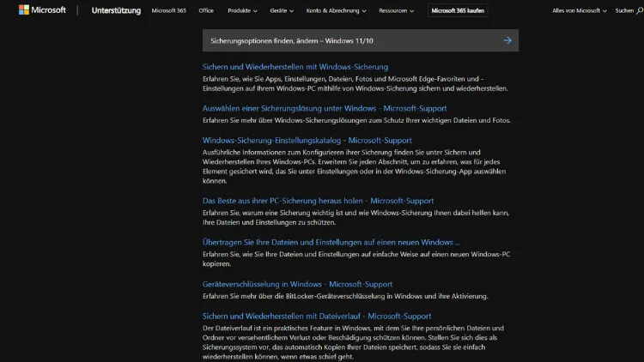The width and height of the screenshot is (644, 362).
Task: Open Das Beste aus ihrer PC-Sicherung link
Action: 318,200
